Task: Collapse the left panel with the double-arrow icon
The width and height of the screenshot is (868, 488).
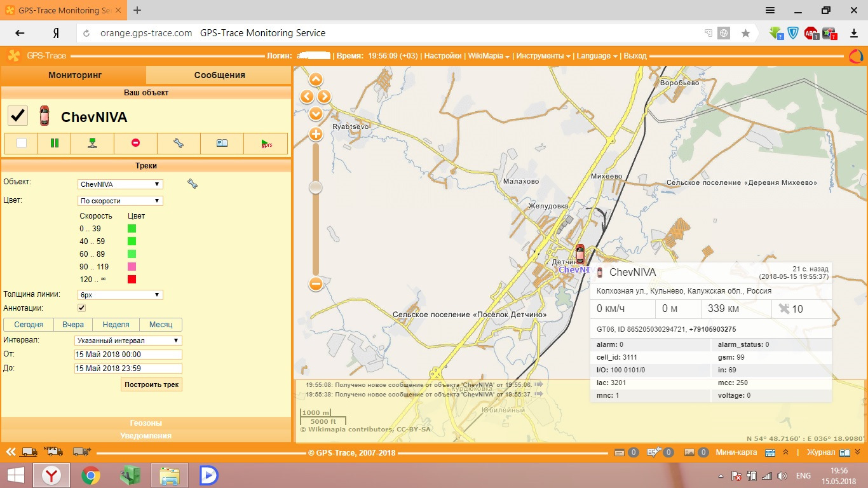Action: (11, 452)
